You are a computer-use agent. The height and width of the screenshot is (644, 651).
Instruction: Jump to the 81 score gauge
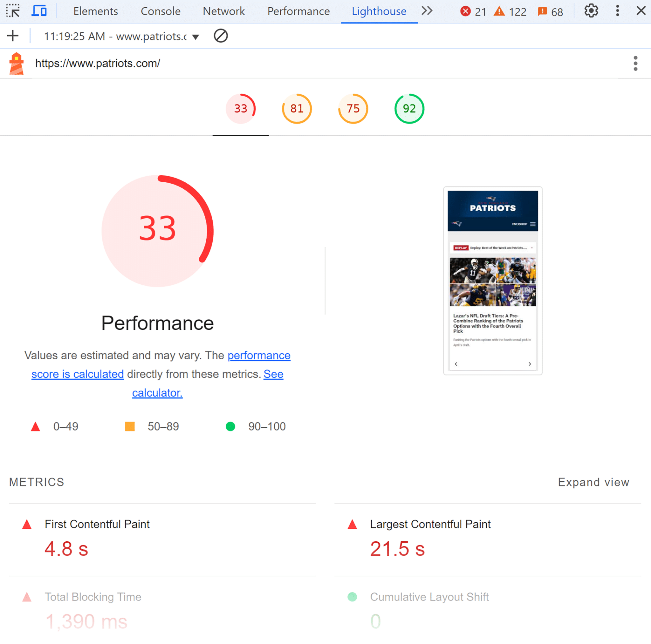click(297, 108)
